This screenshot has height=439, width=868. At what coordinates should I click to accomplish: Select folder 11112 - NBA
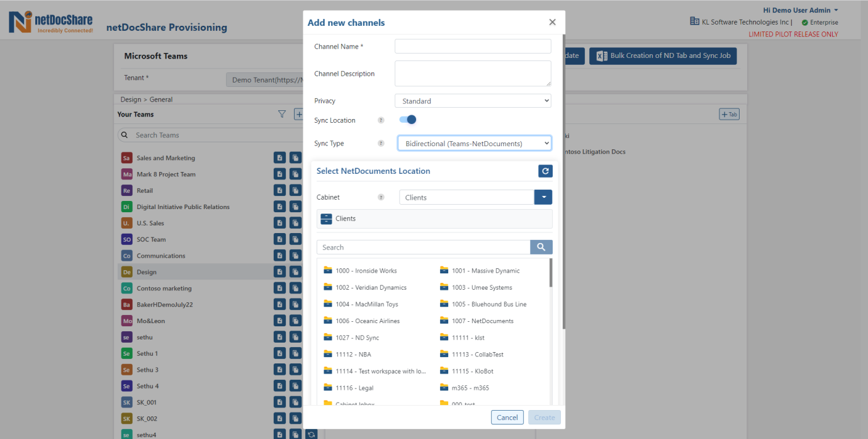click(354, 355)
